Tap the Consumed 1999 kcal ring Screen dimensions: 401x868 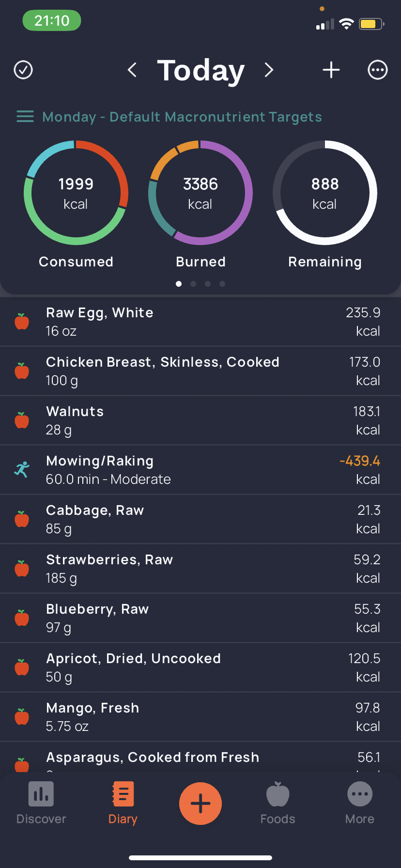[76, 193]
